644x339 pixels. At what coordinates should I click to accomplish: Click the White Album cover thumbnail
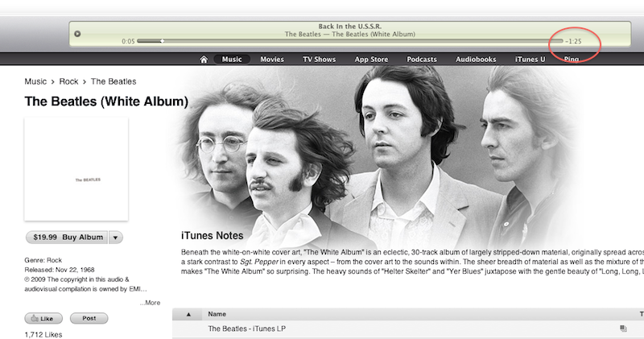[76, 168]
